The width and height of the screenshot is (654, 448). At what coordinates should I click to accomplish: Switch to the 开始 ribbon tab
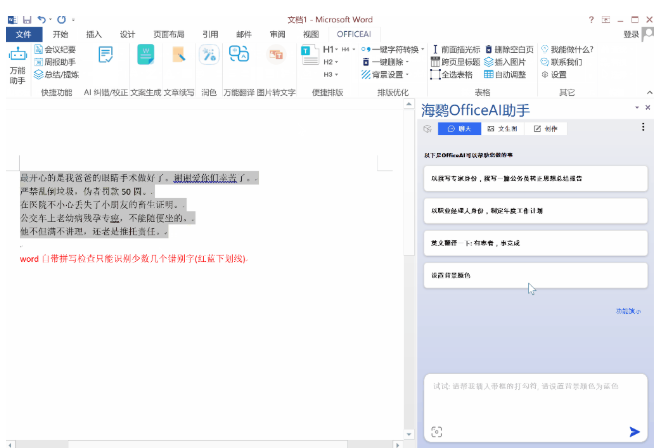[60, 34]
